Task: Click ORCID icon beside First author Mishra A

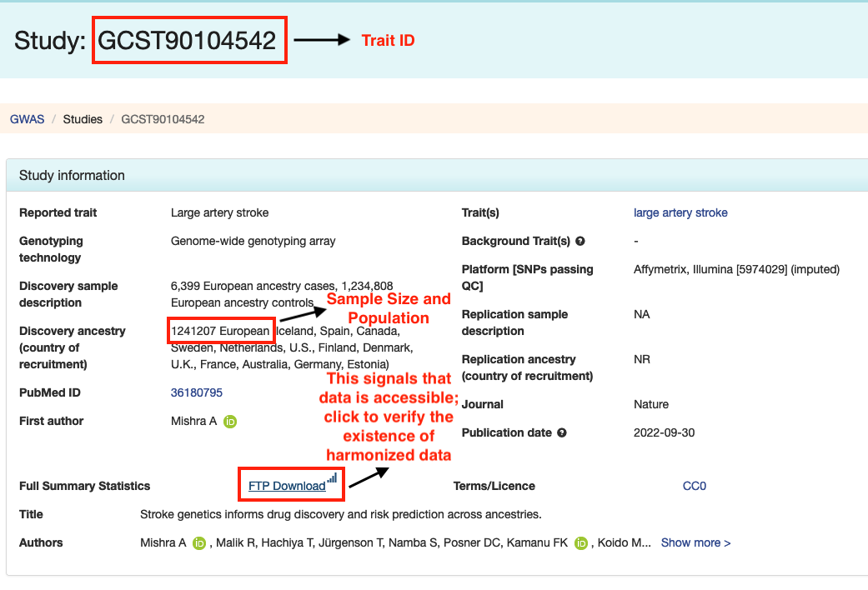Action: (x=230, y=422)
